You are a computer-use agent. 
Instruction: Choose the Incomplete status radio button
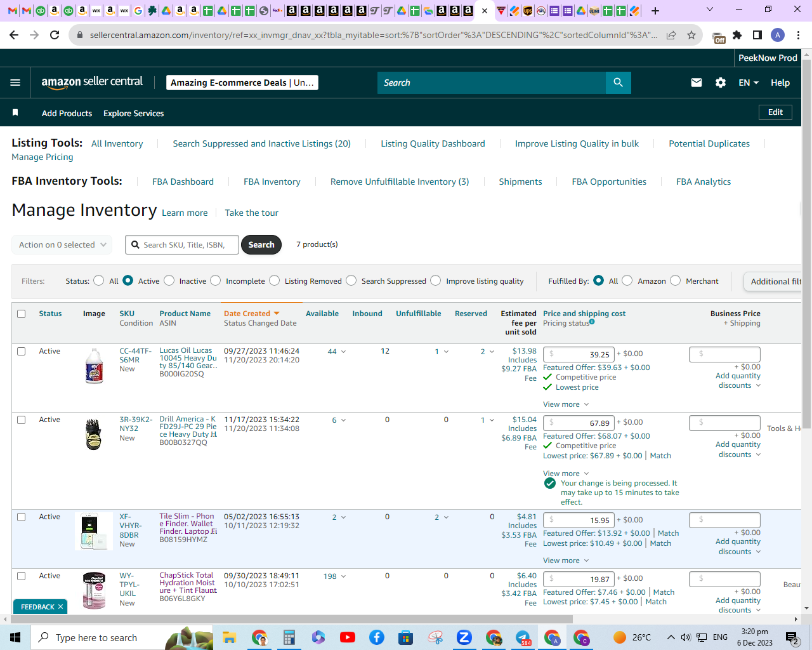[x=216, y=281]
